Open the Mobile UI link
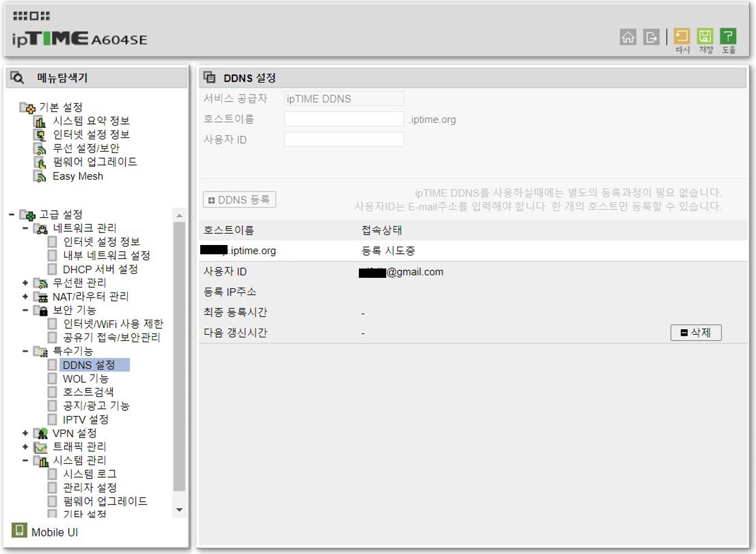Image resolution: width=756 pixels, height=554 pixels. tap(55, 532)
